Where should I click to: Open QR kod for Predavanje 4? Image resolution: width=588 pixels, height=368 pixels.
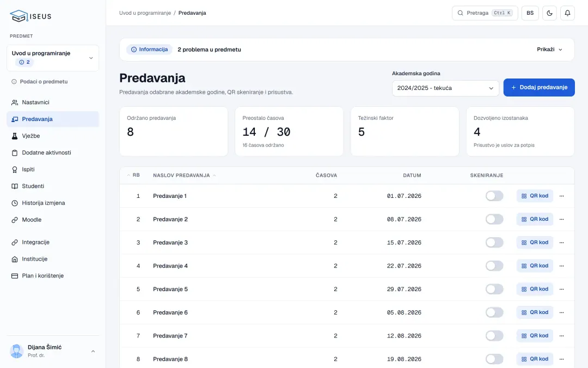click(535, 266)
